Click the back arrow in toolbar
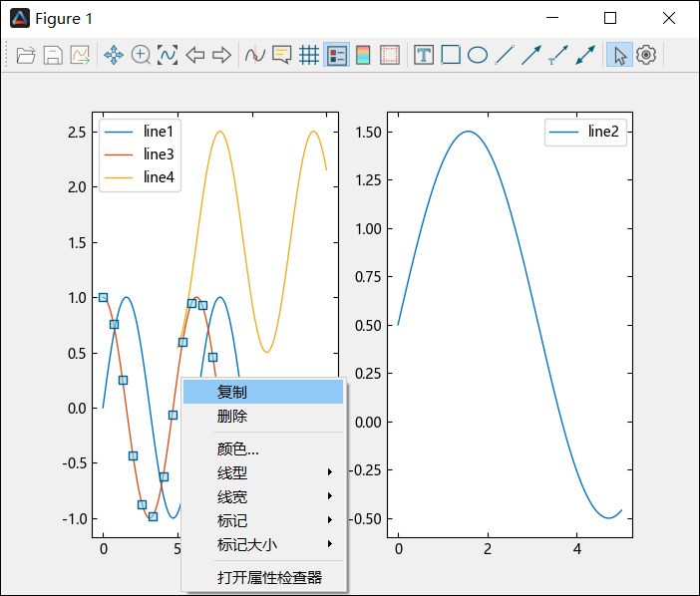 coord(194,56)
